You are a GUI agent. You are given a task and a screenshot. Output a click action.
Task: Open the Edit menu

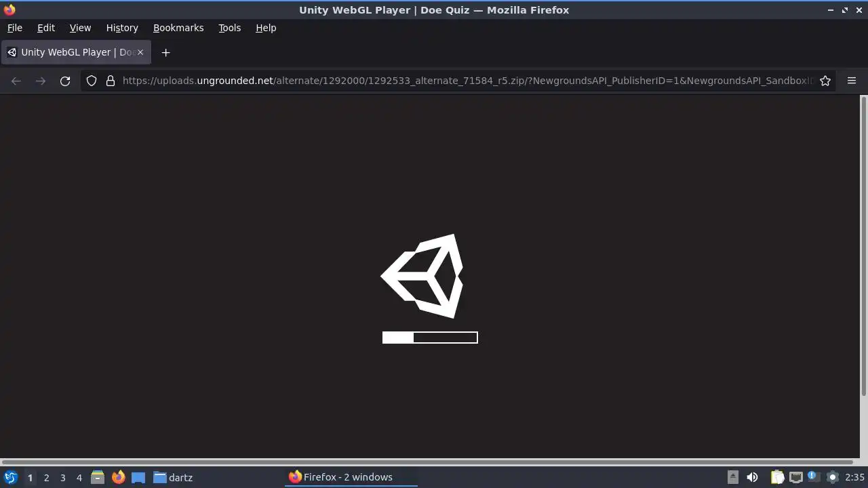coord(45,28)
